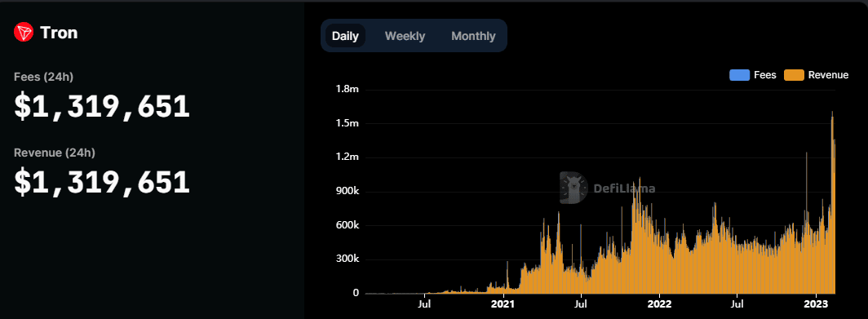868x319 pixels.
Task: Click the 2023 x-axis label
Action: click(x=816, y=304)
